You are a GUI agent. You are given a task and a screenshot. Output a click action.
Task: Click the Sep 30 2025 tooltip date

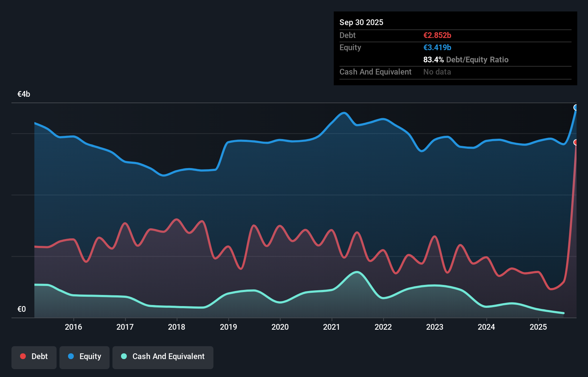(361, 22)
